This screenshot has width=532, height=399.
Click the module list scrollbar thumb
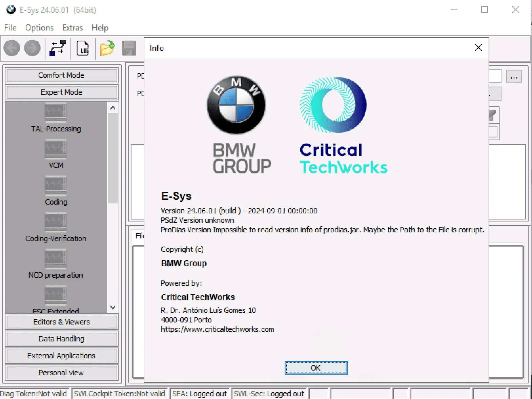pyautogui.click(x=113, y=158)
